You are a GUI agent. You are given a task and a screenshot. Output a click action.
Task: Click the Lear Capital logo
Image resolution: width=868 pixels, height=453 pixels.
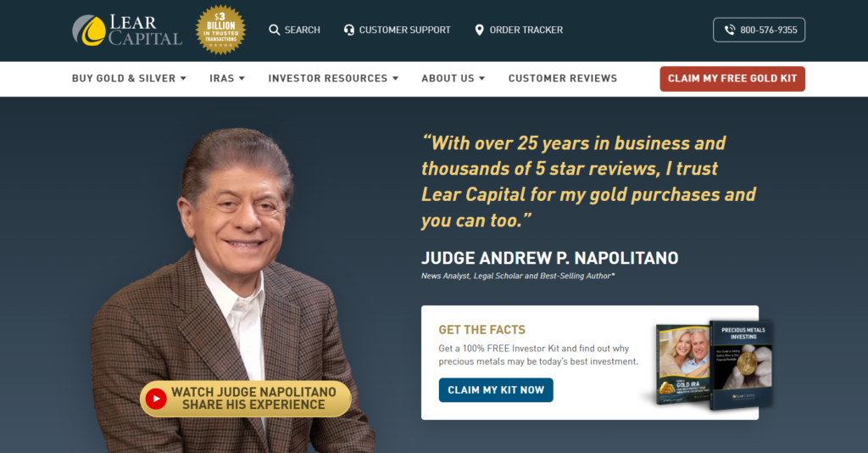tap(127, 30)
